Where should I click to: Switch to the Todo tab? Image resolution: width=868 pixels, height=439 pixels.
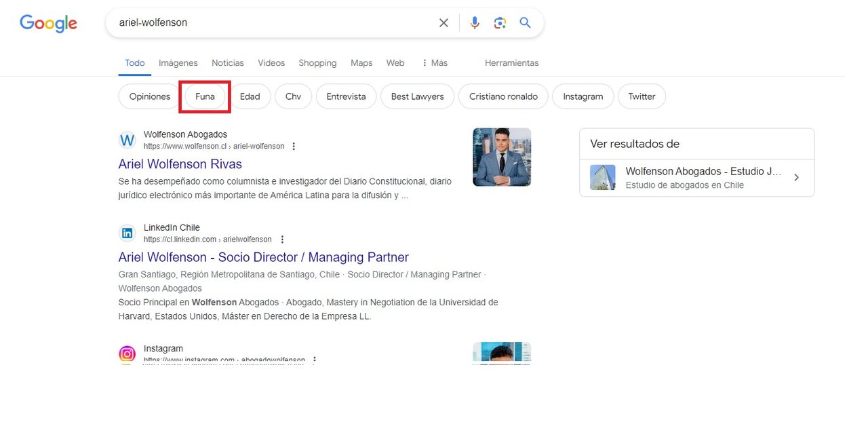135,63
